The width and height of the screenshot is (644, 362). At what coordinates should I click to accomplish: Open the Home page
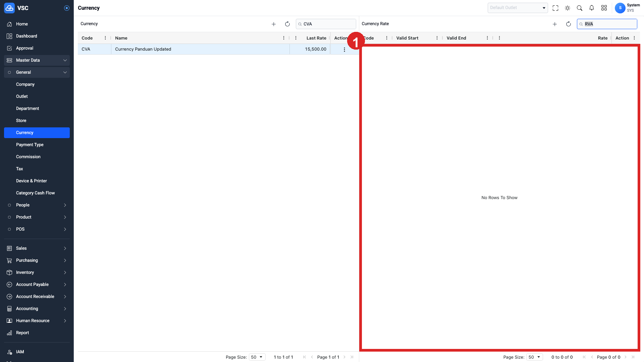tap(37, 24)
